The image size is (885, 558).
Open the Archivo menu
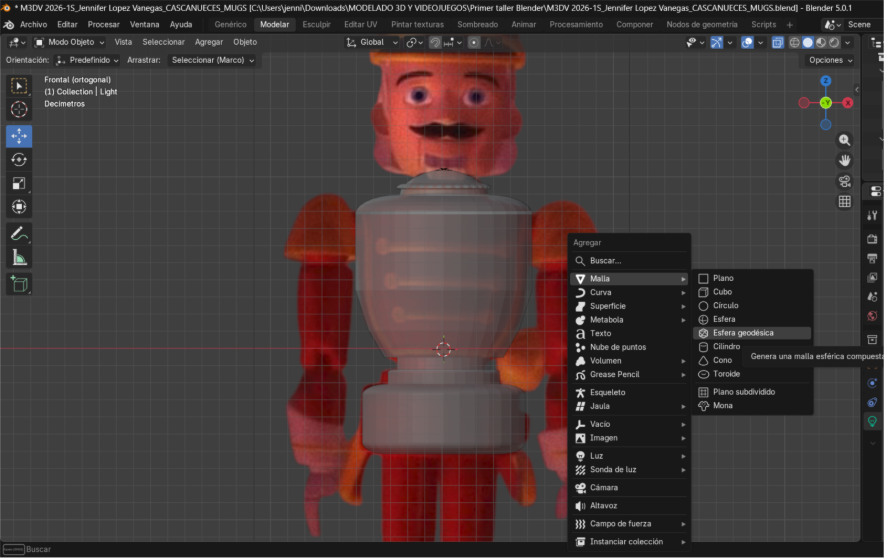(33, 24)
